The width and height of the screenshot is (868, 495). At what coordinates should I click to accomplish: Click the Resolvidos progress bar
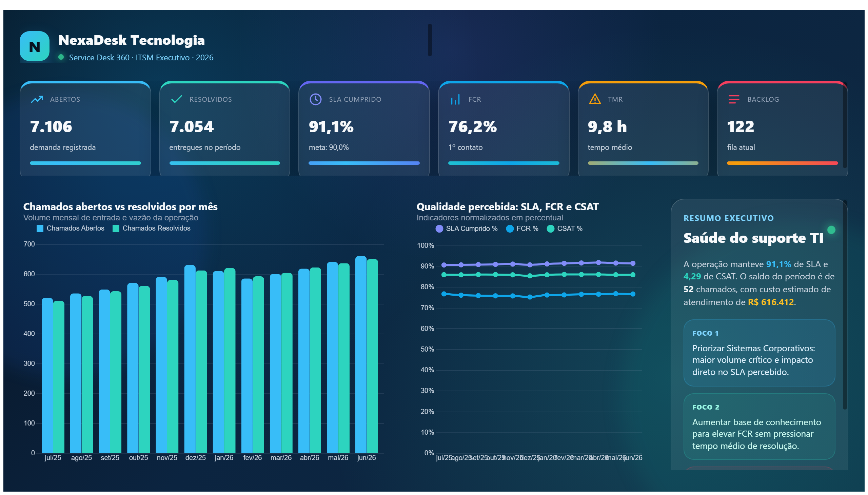click(x=225, y=163)
